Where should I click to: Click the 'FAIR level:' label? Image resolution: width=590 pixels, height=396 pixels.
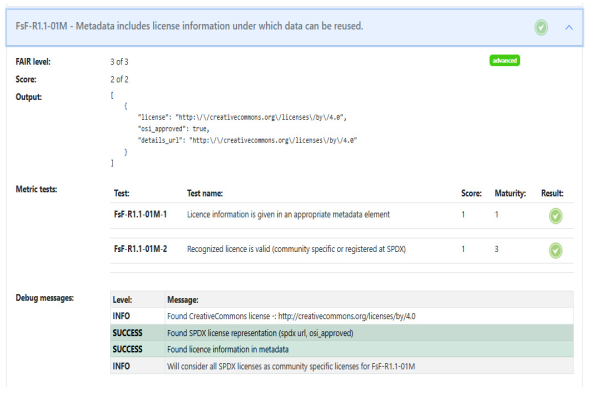pos(33,62)
